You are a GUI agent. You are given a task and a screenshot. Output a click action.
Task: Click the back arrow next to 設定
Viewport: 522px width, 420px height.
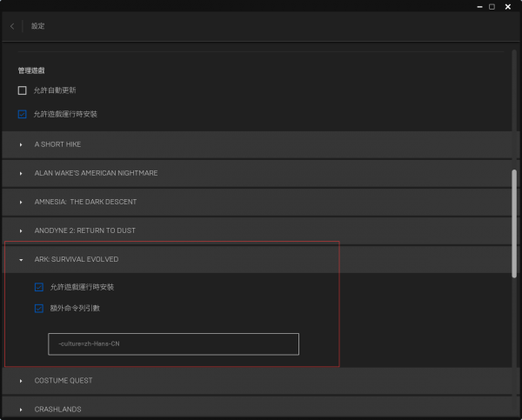12,26
